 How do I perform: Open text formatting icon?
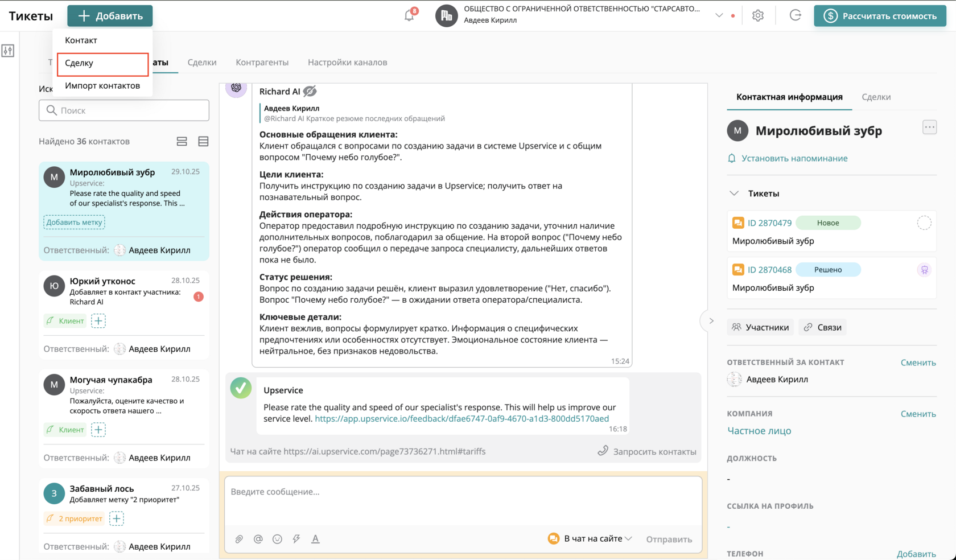coord(315,539)
